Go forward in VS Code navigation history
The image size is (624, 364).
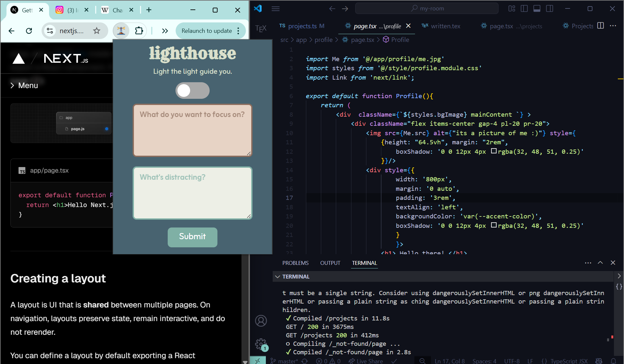345,9
